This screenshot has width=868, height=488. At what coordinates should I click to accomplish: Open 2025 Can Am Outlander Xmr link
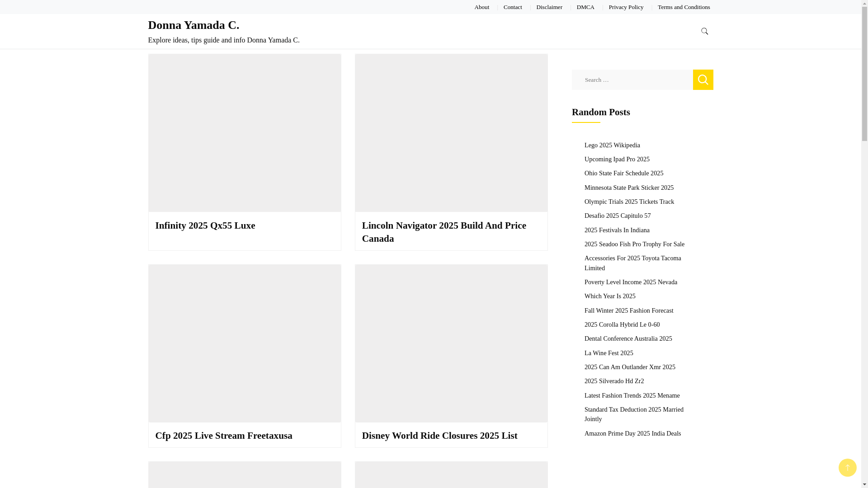[630, 367]
